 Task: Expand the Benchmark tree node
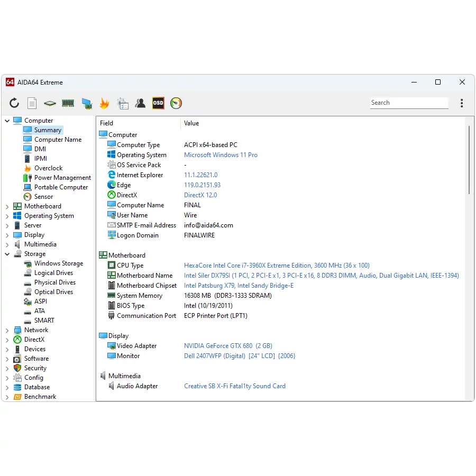(x=7, y=397)
